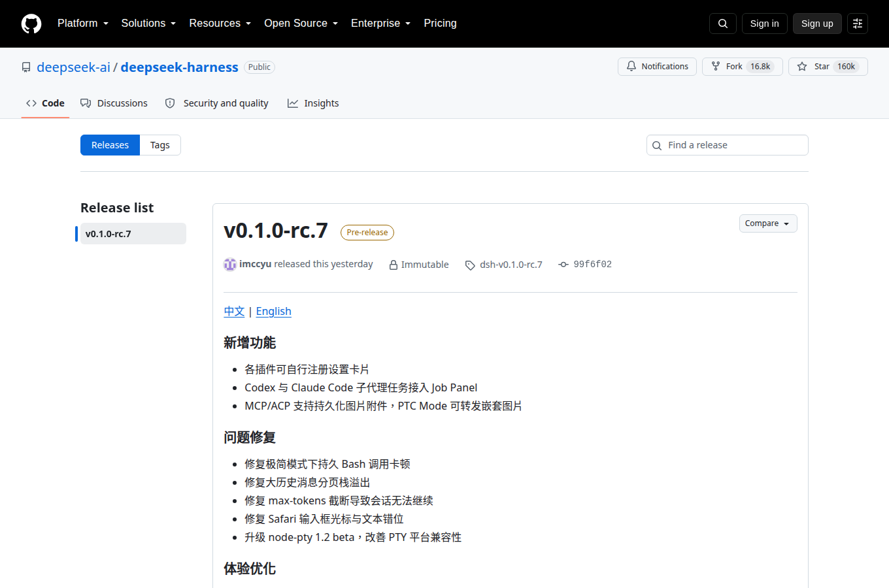This screenshot has height=588, width=889.
Task: Click the 各插件可自行注册设置卡片 bullet
Action: [x=307, y=369]
